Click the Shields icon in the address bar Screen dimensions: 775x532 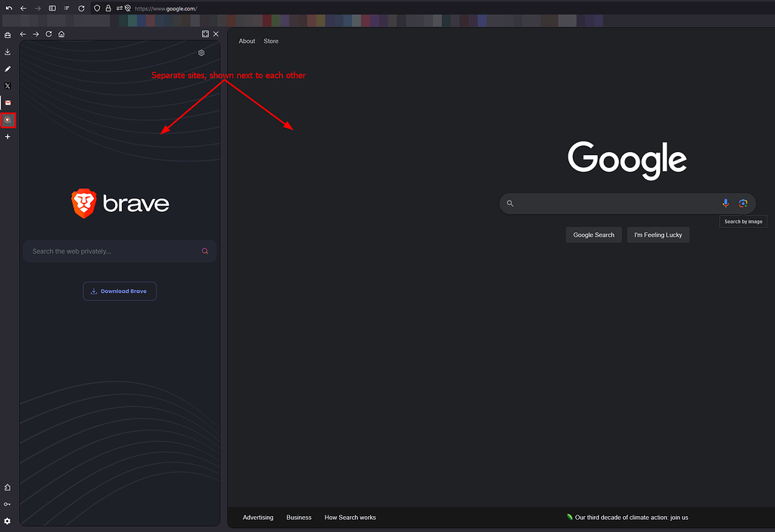pos(96,8)
